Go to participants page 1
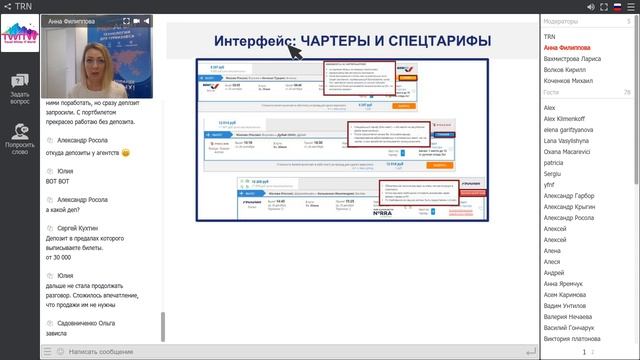The image size is (640, 360). pos(584,352)
